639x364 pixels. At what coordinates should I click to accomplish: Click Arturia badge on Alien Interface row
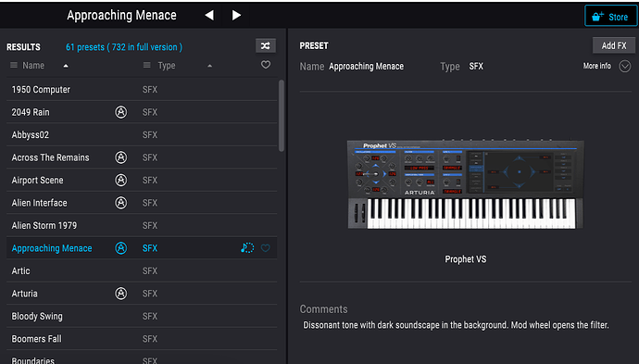[x=120, y=203]
